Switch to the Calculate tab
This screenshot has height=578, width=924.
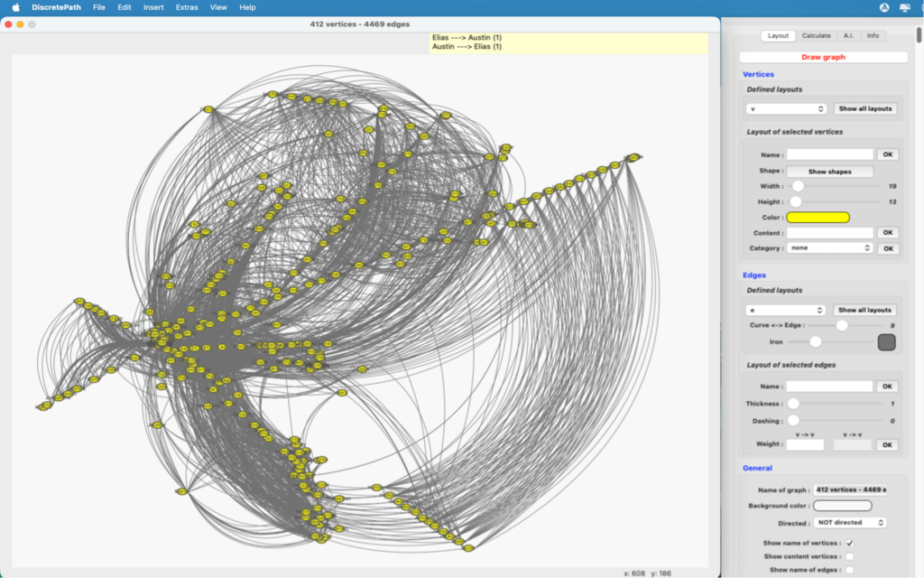816,36
